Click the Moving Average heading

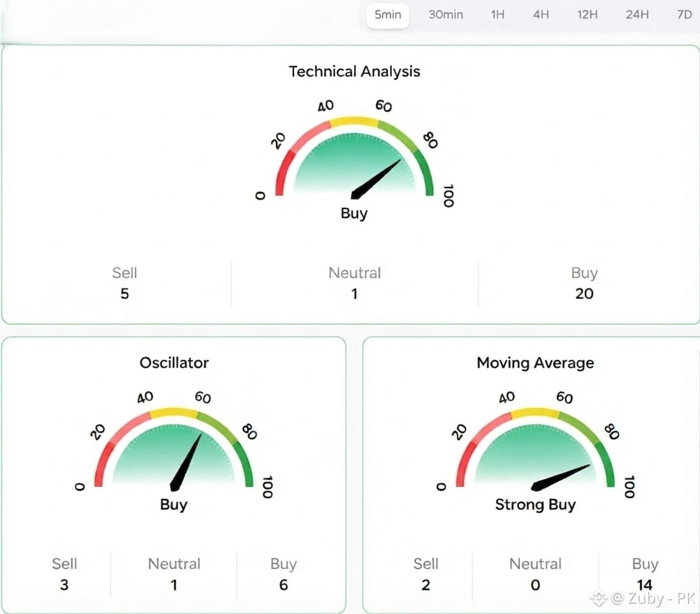click(x=535, y=363)
